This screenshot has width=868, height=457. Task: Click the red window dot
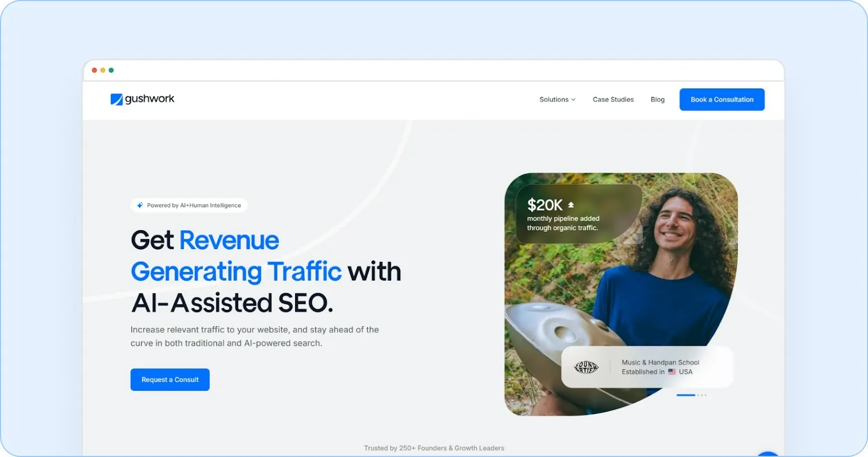point(94,70)
